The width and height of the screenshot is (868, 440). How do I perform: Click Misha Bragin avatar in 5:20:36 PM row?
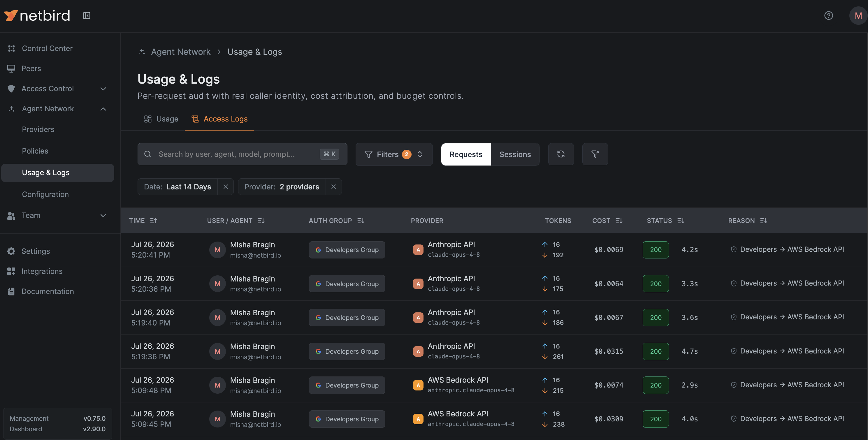217,284
